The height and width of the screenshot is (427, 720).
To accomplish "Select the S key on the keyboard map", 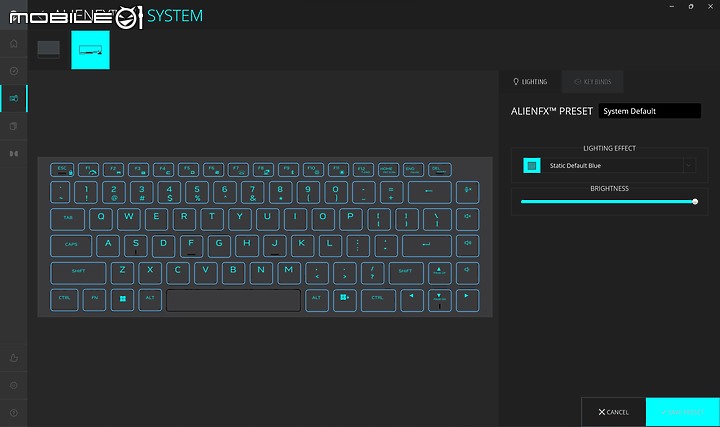I will pyautogui.click(x=136, y=246).
